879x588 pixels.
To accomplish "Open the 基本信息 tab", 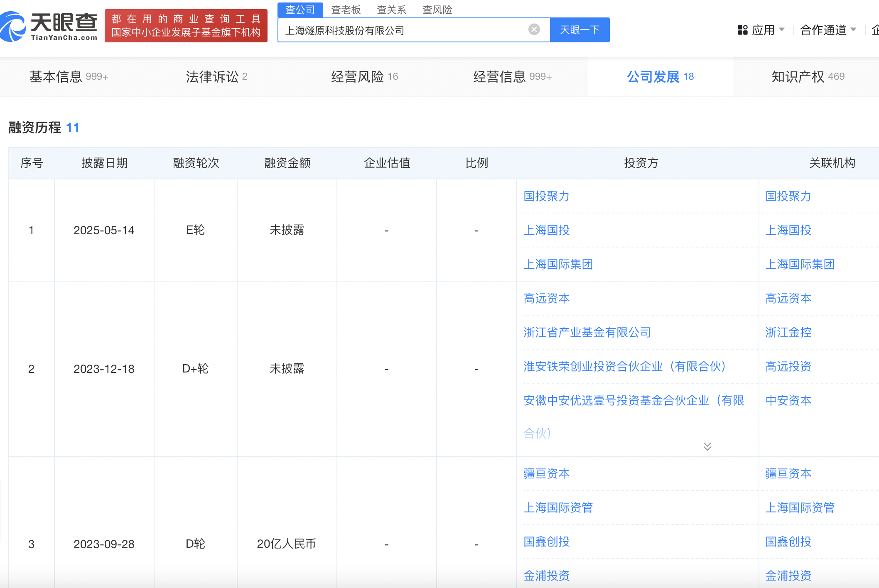I will (69, 77).
